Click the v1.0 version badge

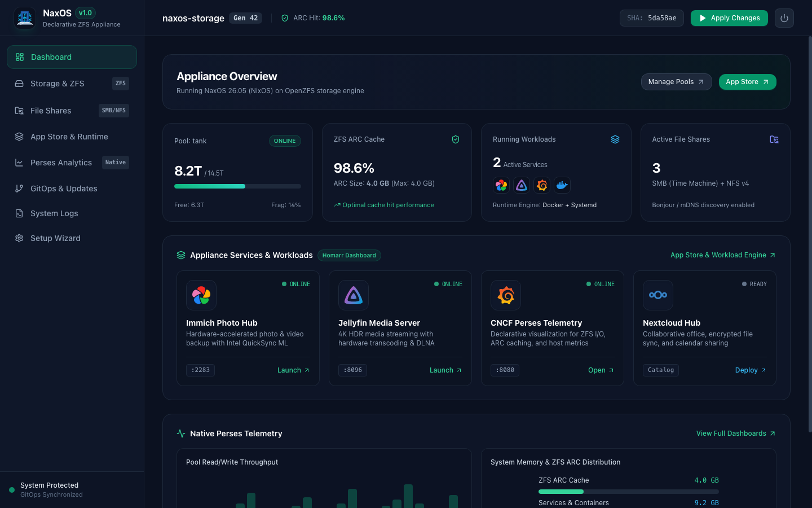[x=85, y=13]
